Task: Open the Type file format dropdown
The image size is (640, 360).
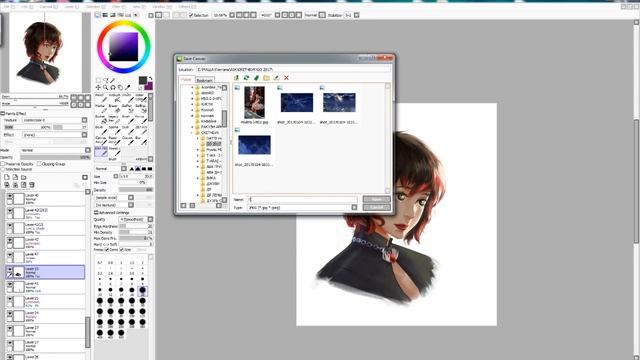Action: coord(354,207)
